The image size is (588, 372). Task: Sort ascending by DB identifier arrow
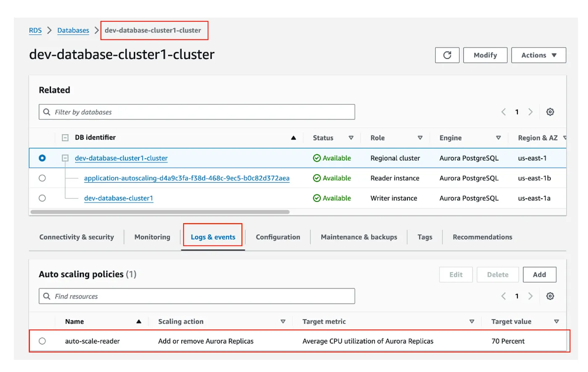coord(294,138)
